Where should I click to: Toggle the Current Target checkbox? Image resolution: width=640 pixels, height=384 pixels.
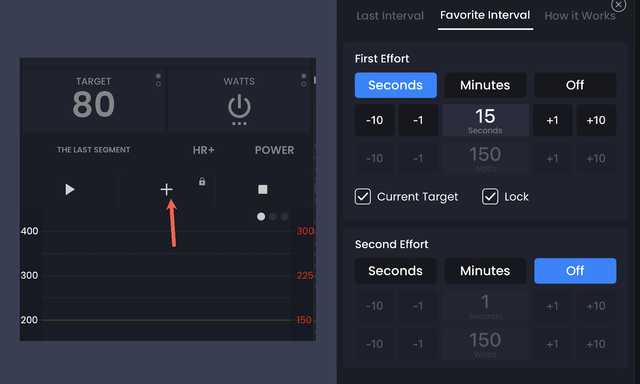tap(363, 197)
